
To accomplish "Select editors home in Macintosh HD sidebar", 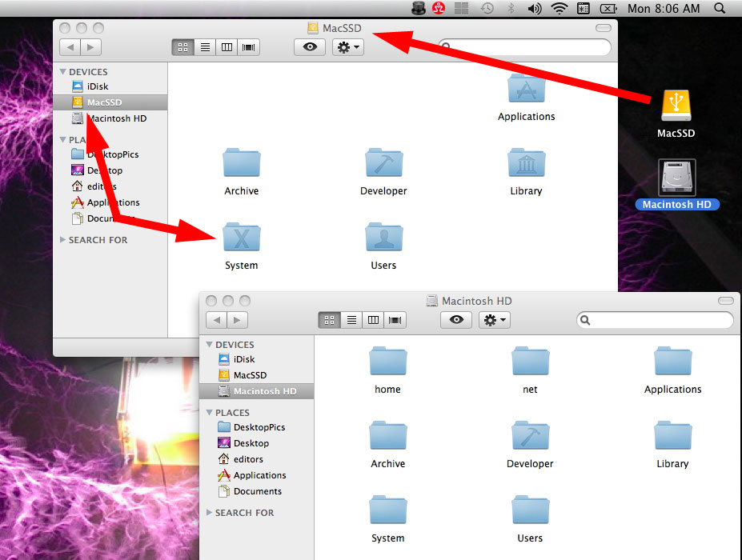I will click(256, 460).
